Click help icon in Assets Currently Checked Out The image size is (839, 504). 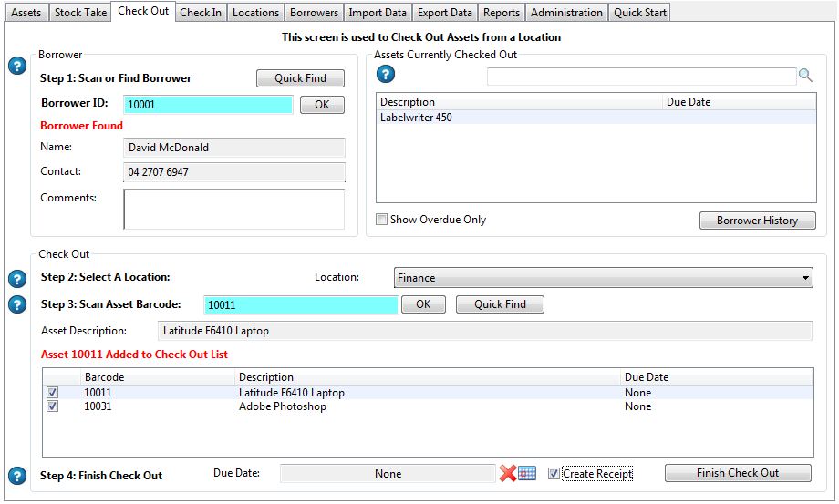coord(386,75)
